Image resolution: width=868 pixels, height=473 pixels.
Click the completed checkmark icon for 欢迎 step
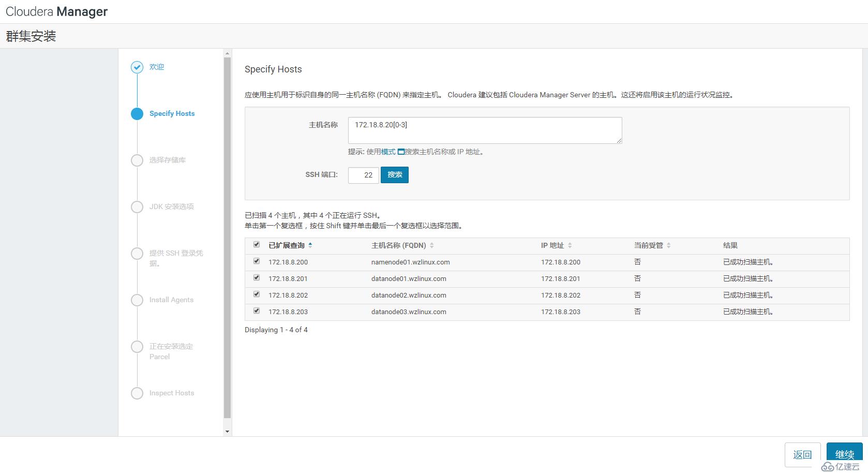point(137,67)
